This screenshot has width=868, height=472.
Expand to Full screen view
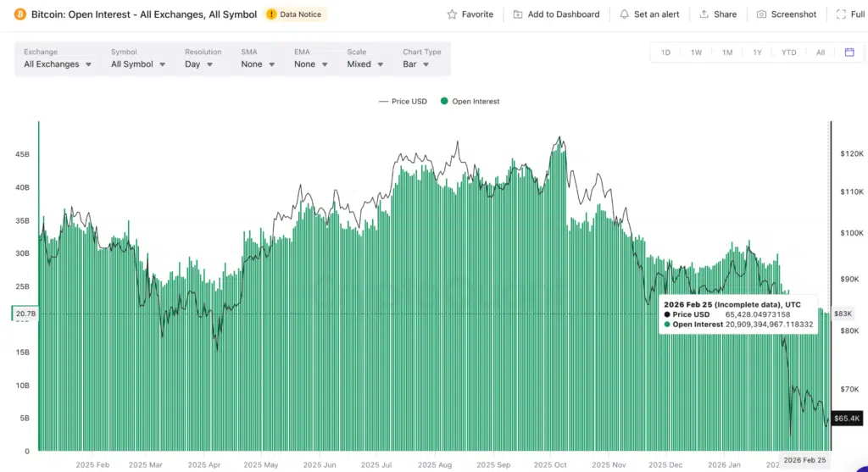click(850, 14)
